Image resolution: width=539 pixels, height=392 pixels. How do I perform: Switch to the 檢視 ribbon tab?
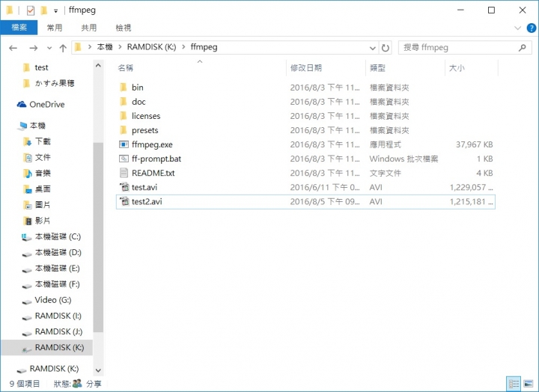coord(124,28)
